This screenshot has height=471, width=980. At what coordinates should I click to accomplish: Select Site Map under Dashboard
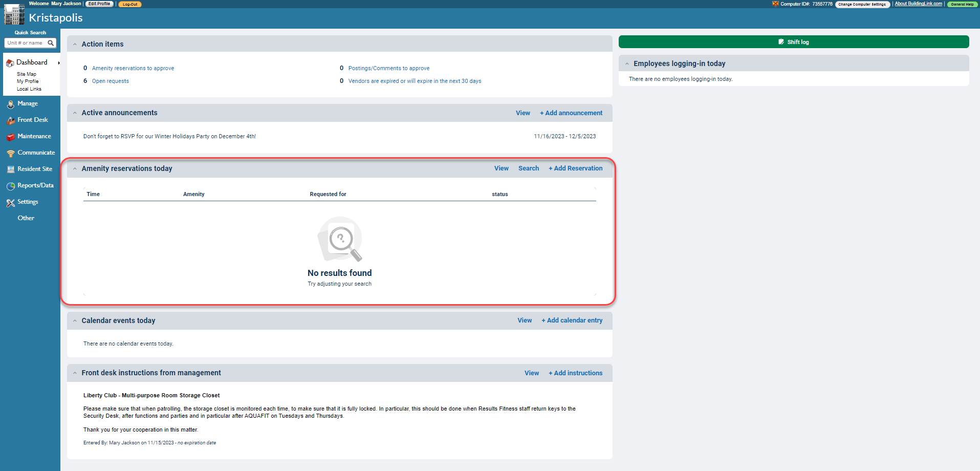point(27,74)
